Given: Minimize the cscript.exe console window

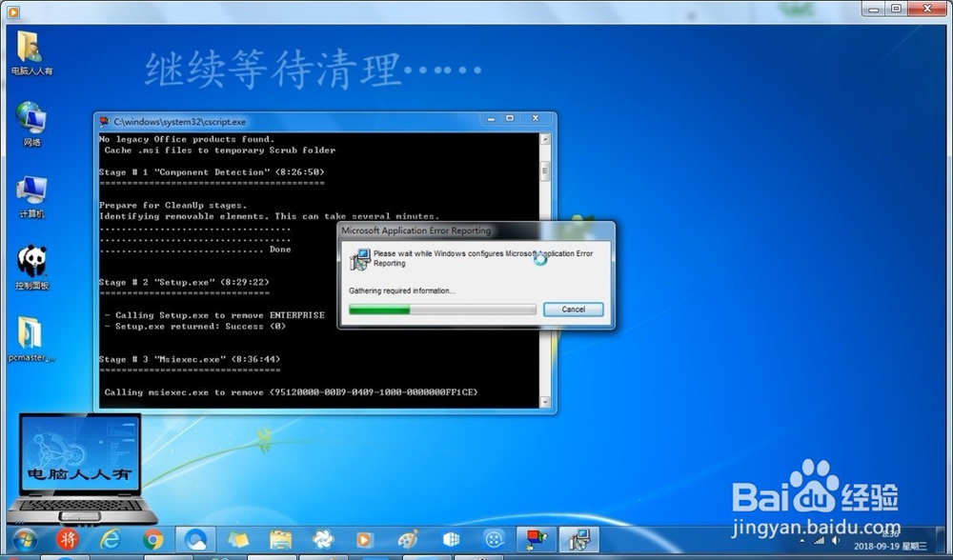Looking at the screenshot, I should click(491, 119).
